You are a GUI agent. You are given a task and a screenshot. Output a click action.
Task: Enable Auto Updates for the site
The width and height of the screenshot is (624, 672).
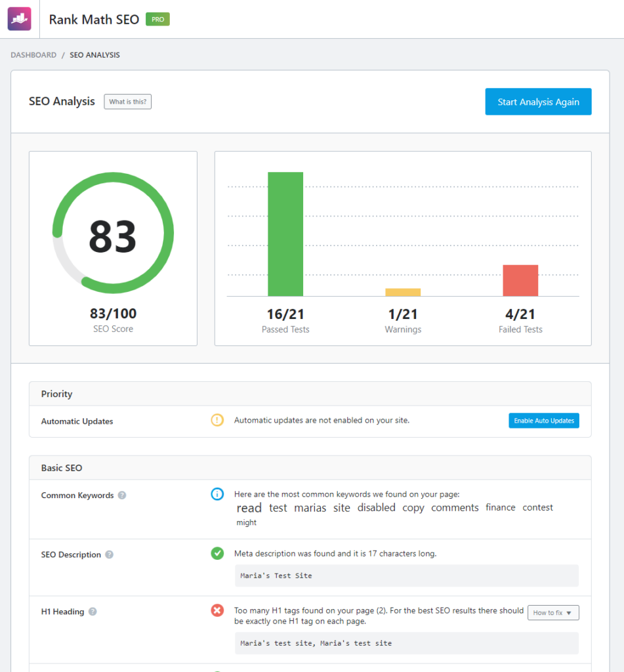(x=543, y=420)
